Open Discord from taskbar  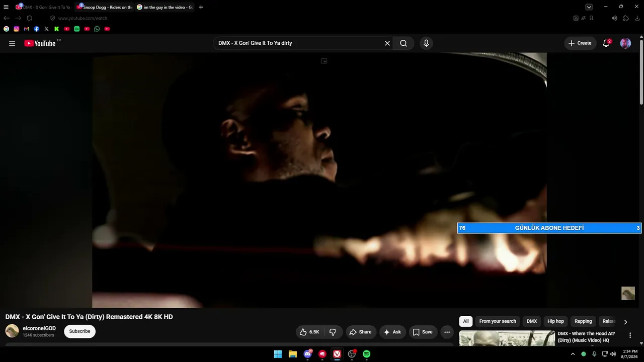click(x=307, y=354)
